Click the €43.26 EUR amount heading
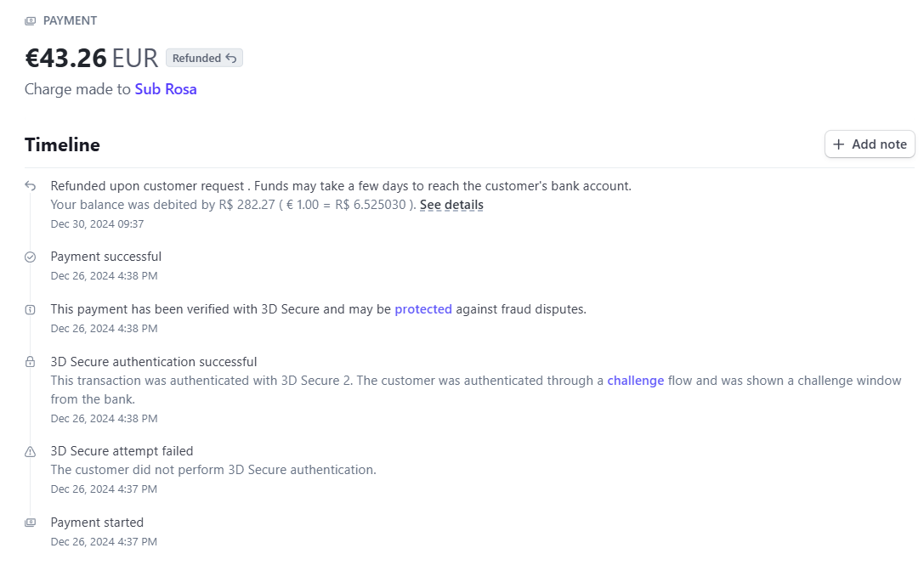This screenshot has height=565, width=924. click(x=91, y=59)
